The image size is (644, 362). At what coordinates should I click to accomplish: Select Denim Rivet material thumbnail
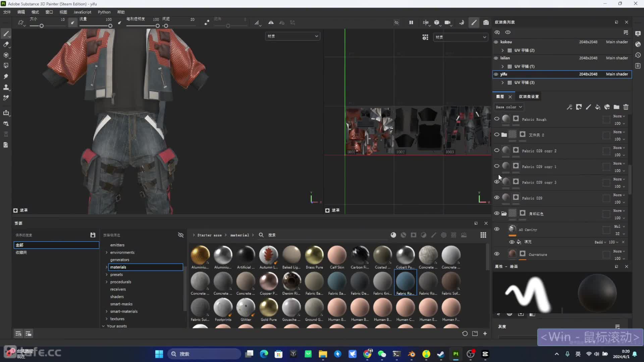291,284
